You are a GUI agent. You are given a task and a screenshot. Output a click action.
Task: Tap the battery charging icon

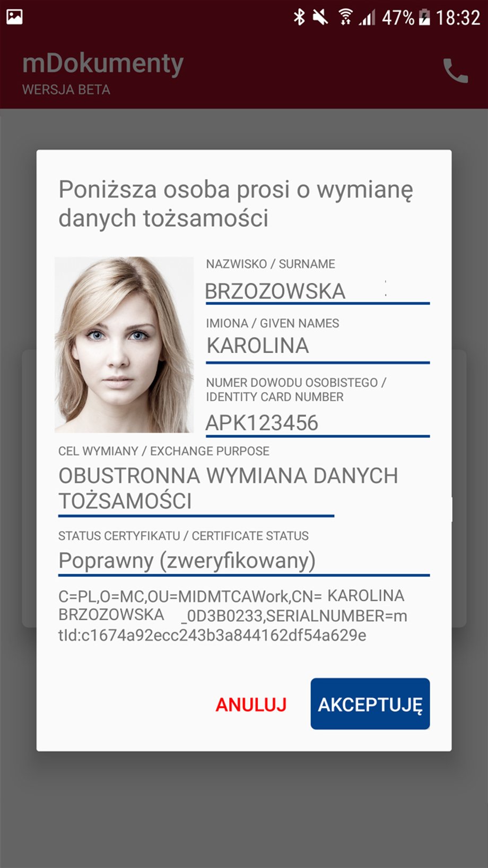[x=424, y=17]
